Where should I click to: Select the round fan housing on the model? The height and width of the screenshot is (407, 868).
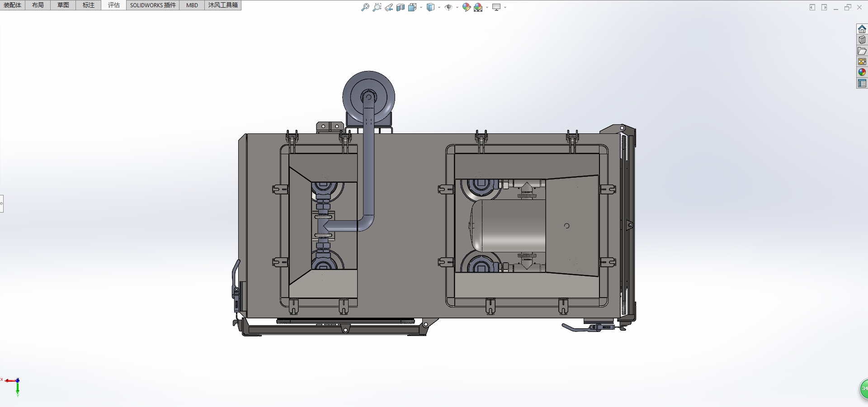(369, 97)
